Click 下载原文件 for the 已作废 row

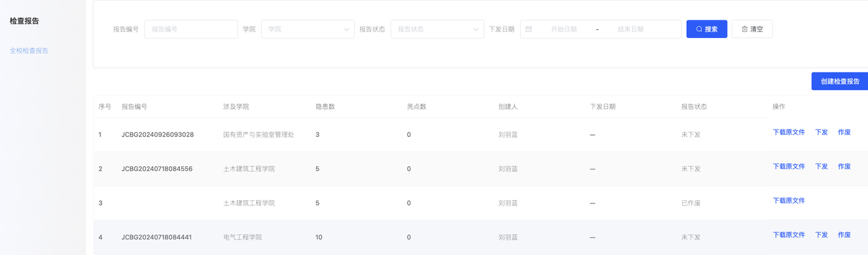pos(789,201)
